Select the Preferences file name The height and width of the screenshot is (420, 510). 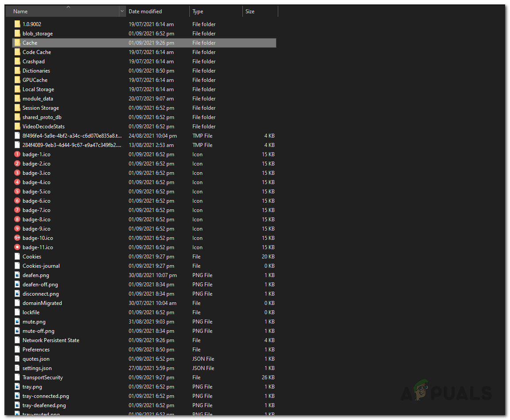36,350
